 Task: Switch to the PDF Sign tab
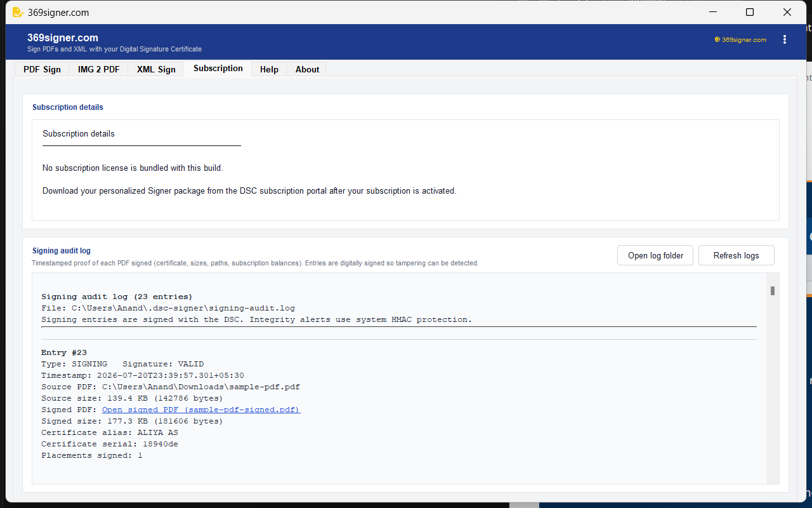tap(42, 69)
